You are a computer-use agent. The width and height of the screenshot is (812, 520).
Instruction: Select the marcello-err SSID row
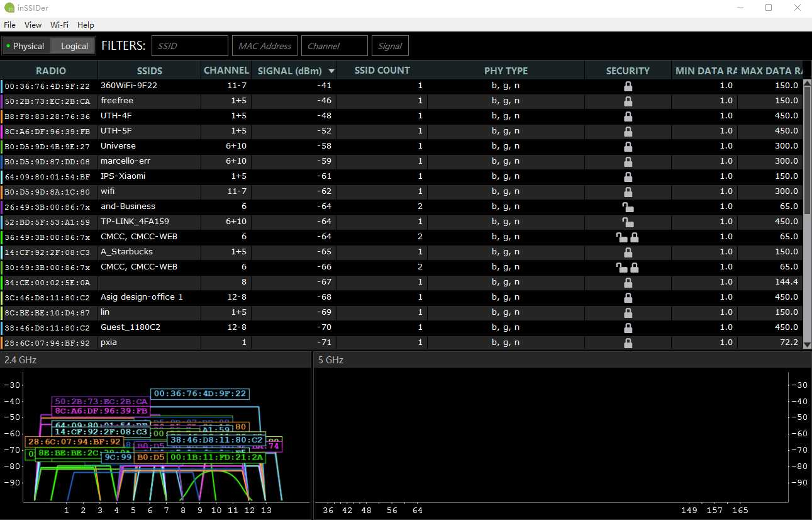pyautogui.click(x=402, y=161)
